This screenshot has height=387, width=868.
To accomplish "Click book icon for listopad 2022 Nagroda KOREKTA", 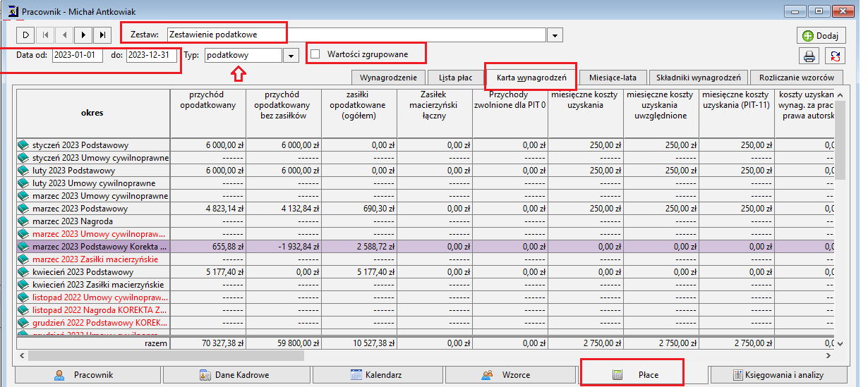I will [x=25, y=310].
